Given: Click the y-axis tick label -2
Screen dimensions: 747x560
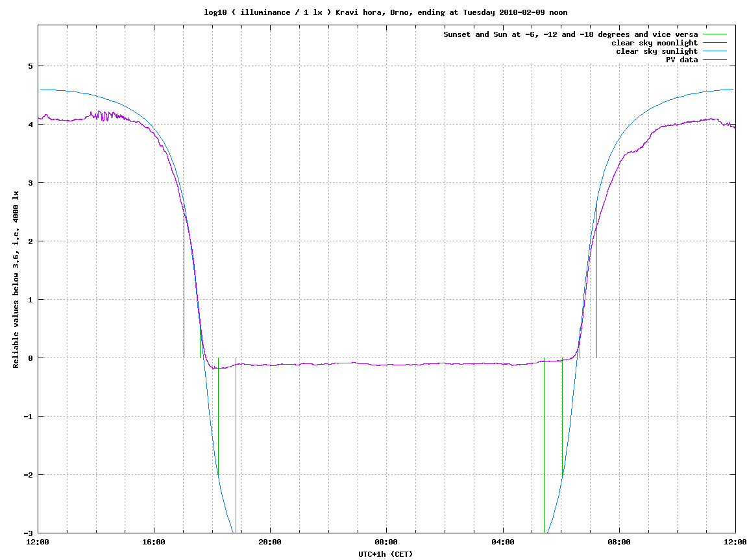Looking at the screenshot, I should pyautogui.click(x=28, y=475).
